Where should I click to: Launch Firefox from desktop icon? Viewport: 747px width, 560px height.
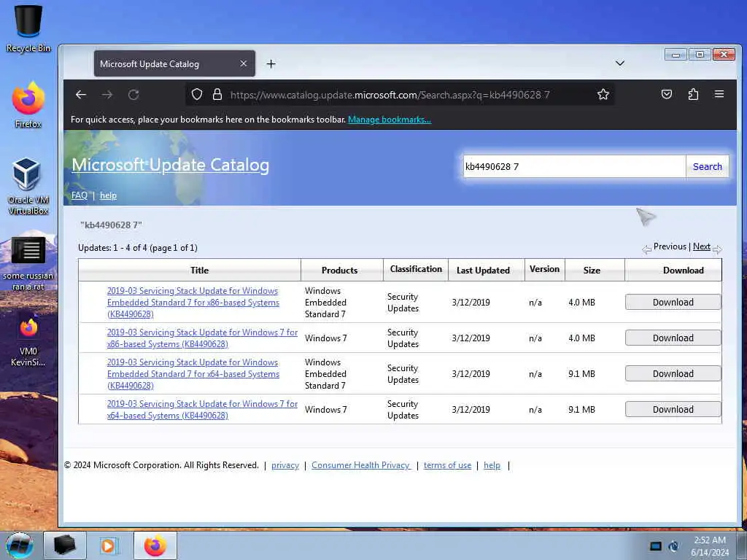[28, 105]
